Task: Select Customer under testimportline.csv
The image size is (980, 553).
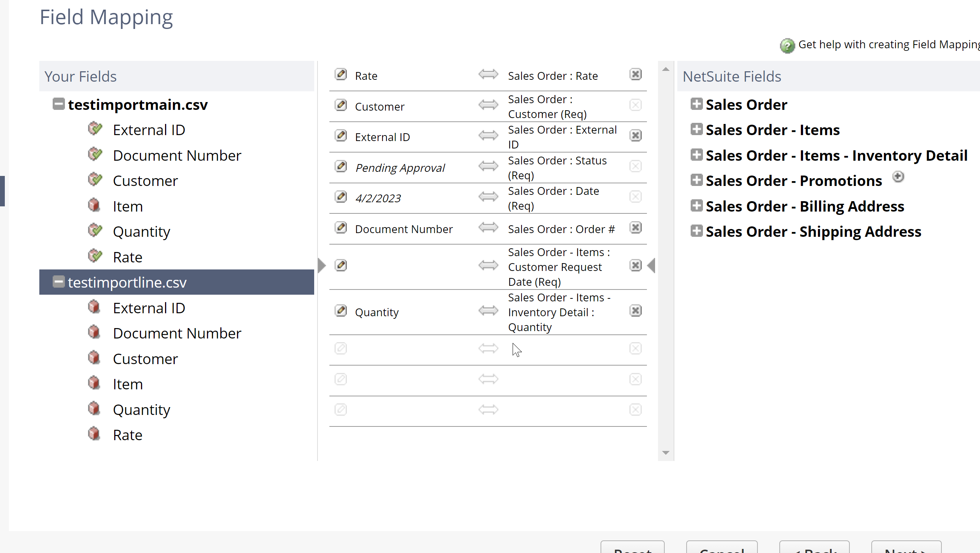Action: tap(145, 359)
